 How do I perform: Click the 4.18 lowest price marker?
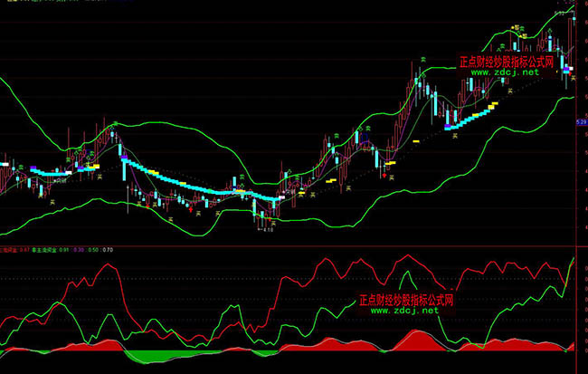(268, 229)
